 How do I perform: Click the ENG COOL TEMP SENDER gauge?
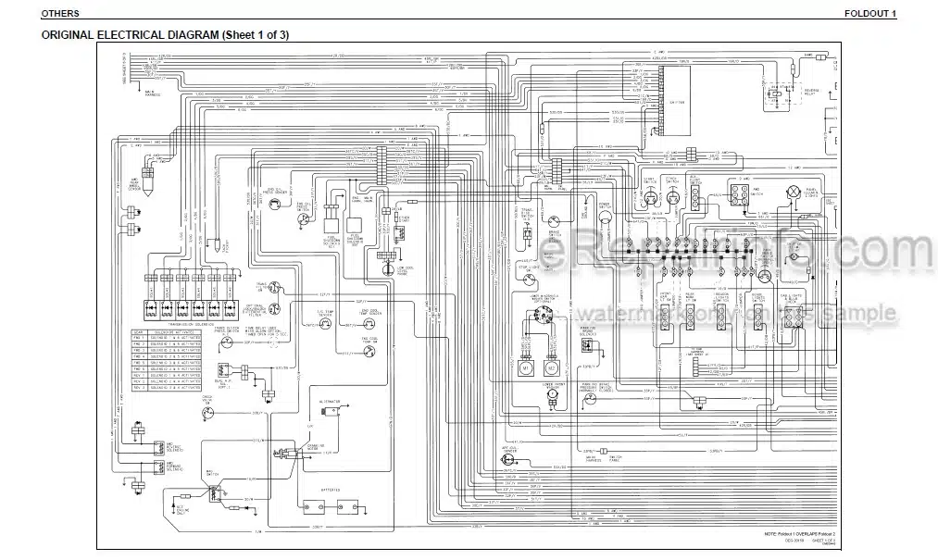(x=369, y=324)
